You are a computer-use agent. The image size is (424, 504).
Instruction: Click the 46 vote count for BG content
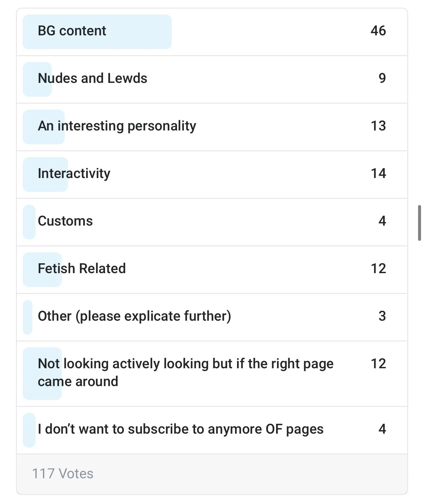[x=378, y=31]
